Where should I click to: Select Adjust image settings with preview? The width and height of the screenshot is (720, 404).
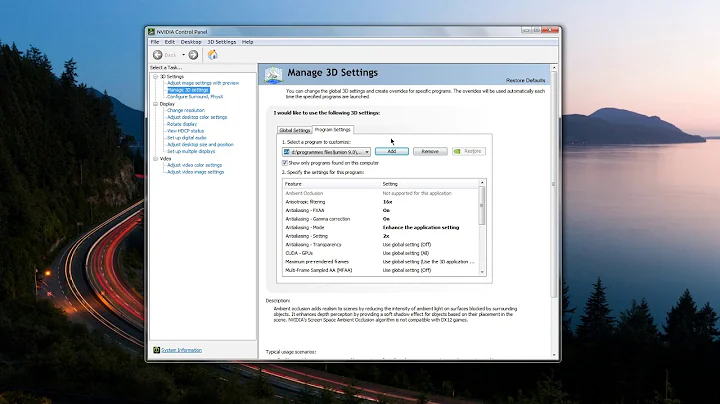pos(203,83)
